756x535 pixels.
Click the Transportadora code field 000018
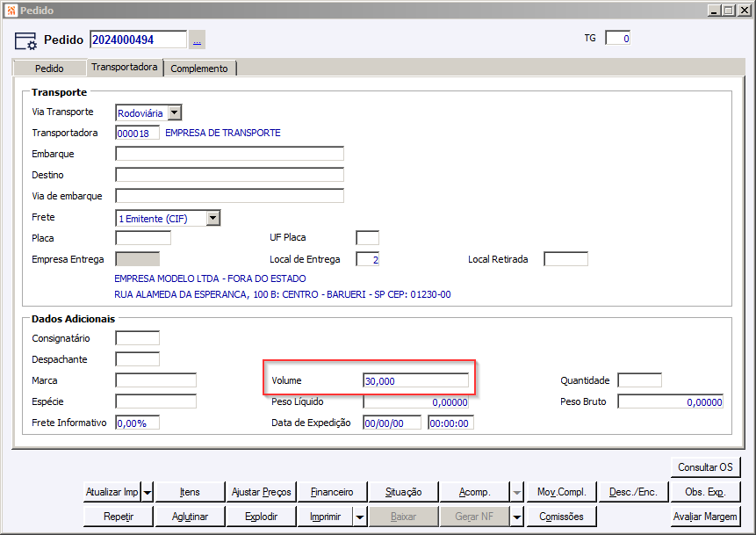point(137,134)
